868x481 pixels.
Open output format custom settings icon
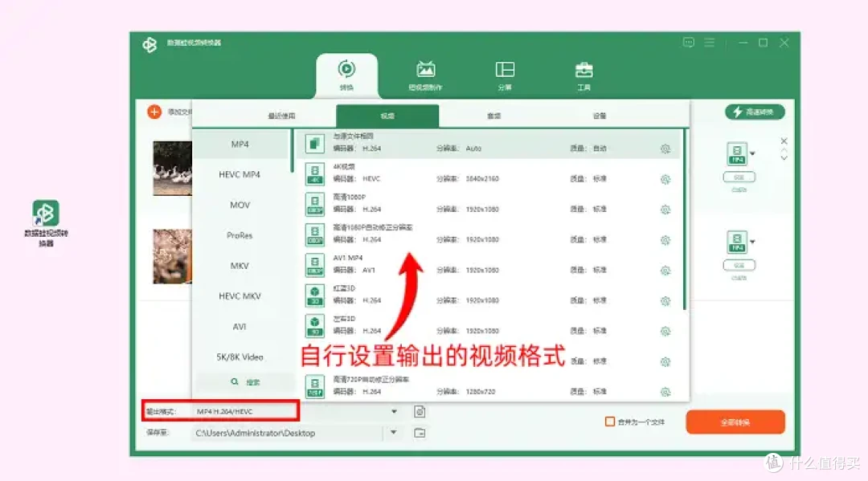pyautogui.click(x=420, y=411)
